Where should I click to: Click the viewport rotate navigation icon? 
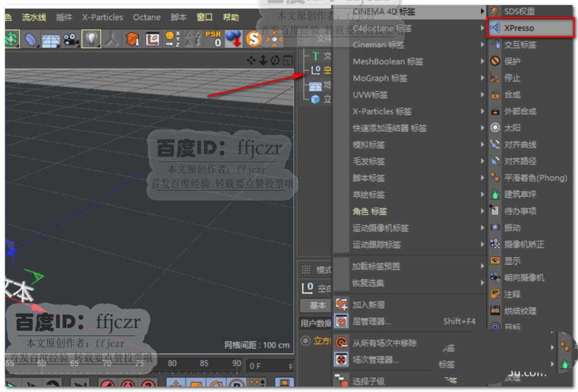tap(275, 61)
